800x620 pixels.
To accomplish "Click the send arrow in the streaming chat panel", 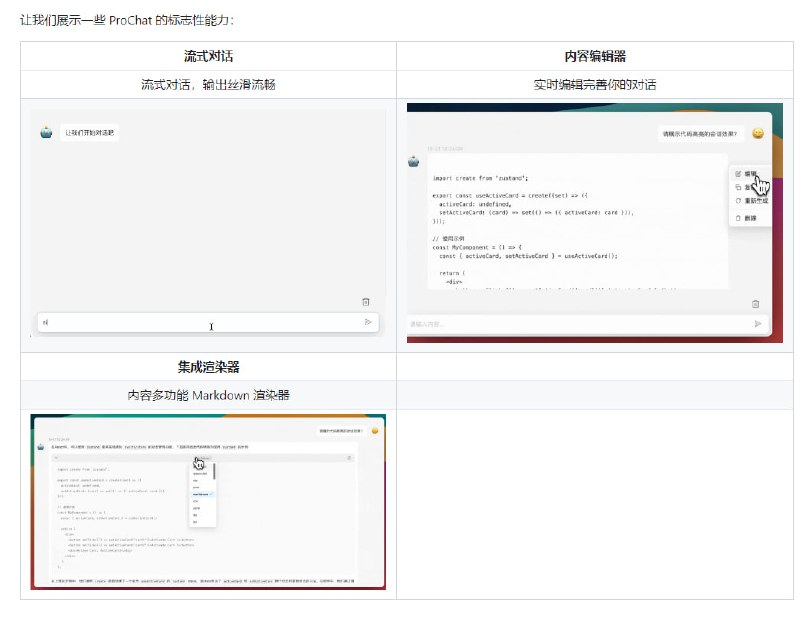I will click(x=369, y=322).
